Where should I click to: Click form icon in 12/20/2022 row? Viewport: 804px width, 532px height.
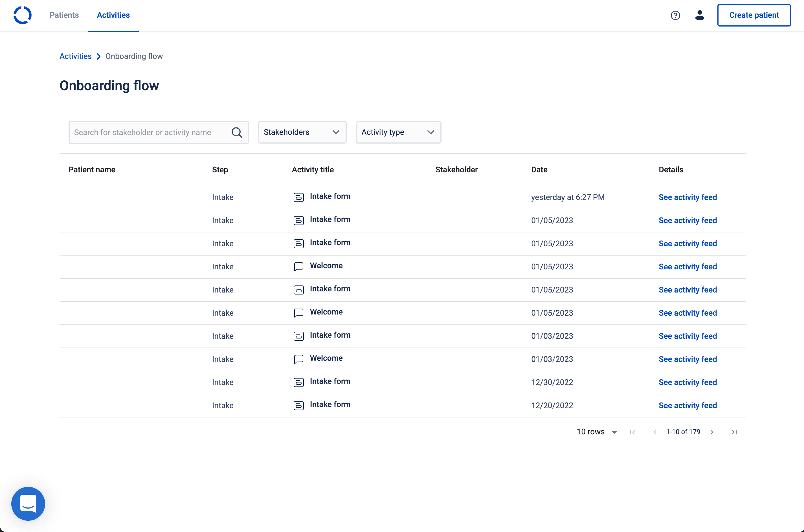[298, 405]
